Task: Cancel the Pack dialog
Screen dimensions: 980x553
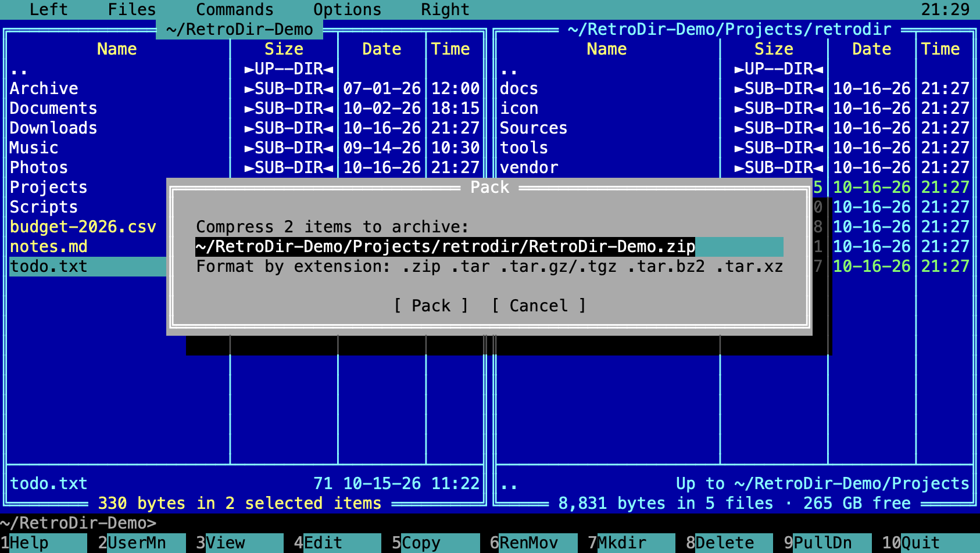Action: coord(539,306)
